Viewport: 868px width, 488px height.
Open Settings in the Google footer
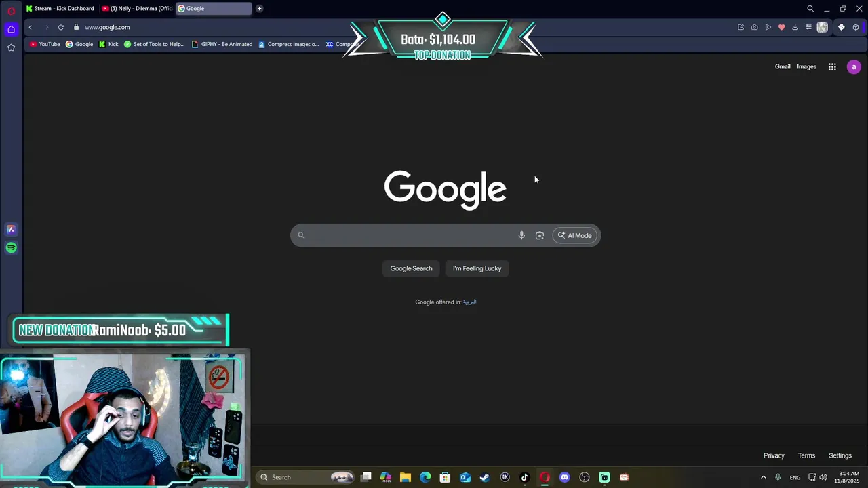840,455
